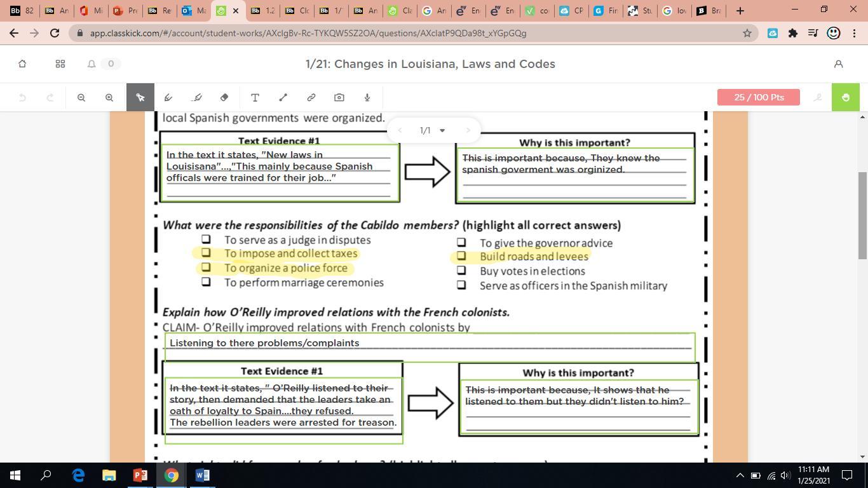Image resolution: width=868 pixels, height=488 pixels.
Task: Add an image with the camera tool
Action: [x=339, y=97]
